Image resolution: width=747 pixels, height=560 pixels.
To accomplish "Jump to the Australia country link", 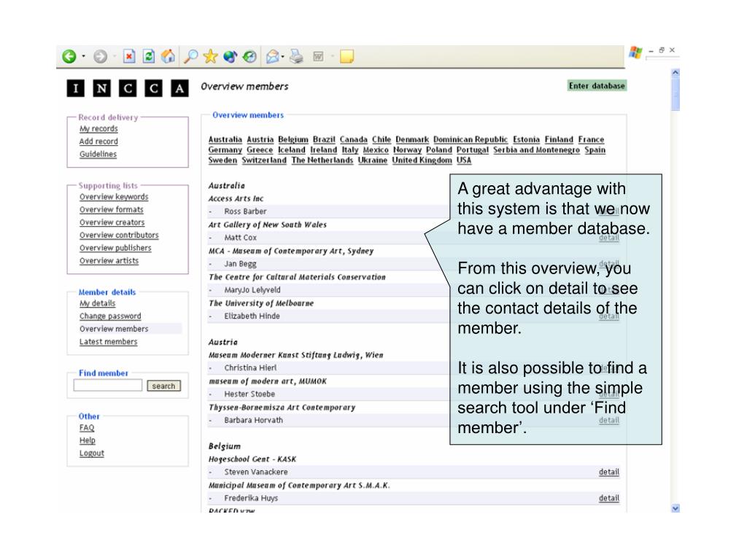I will click(x=225, y=139).
